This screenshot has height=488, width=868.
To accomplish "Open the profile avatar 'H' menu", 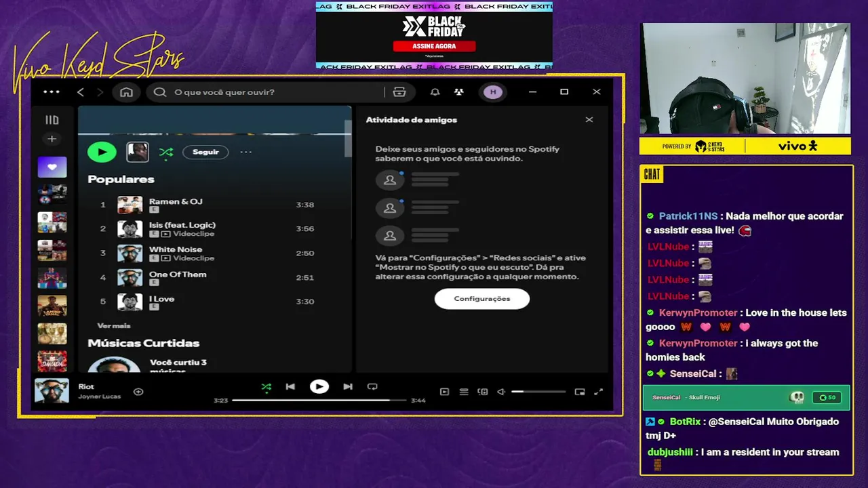I will coord(493,92).
